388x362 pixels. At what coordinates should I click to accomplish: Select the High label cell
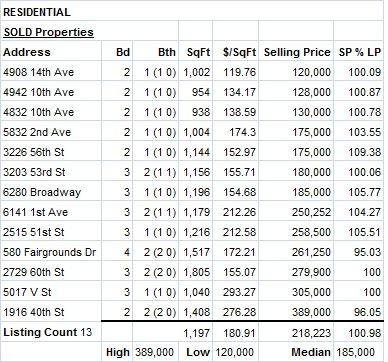pyautogui.click(x=118, y=352)
